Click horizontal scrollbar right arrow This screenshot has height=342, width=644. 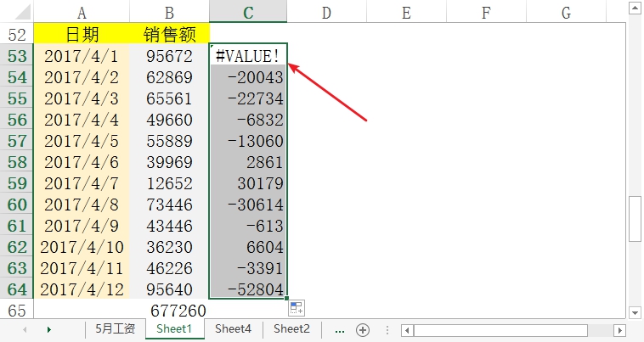[619, 330]
